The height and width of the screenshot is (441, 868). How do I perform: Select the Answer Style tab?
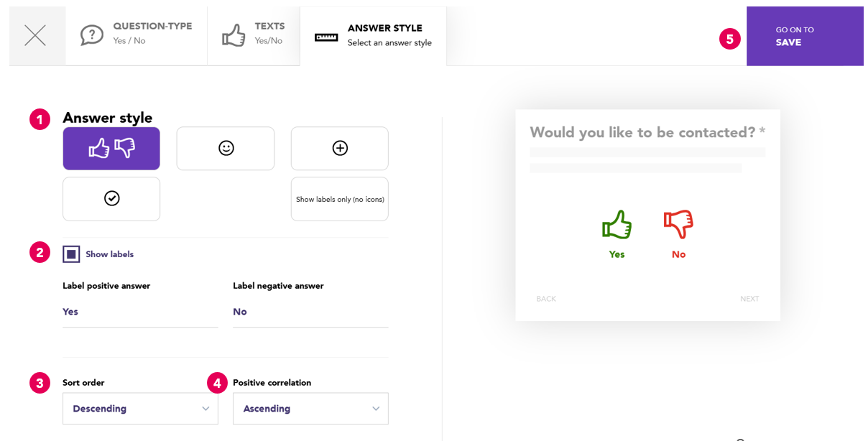373,36
